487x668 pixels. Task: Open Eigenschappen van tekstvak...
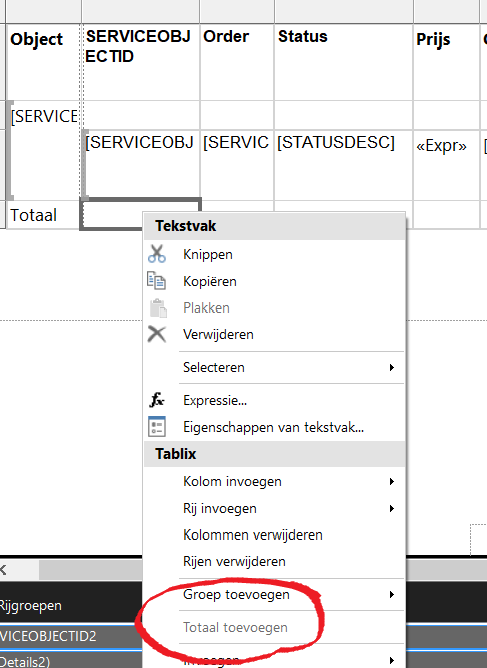click(x=274, y=427)
